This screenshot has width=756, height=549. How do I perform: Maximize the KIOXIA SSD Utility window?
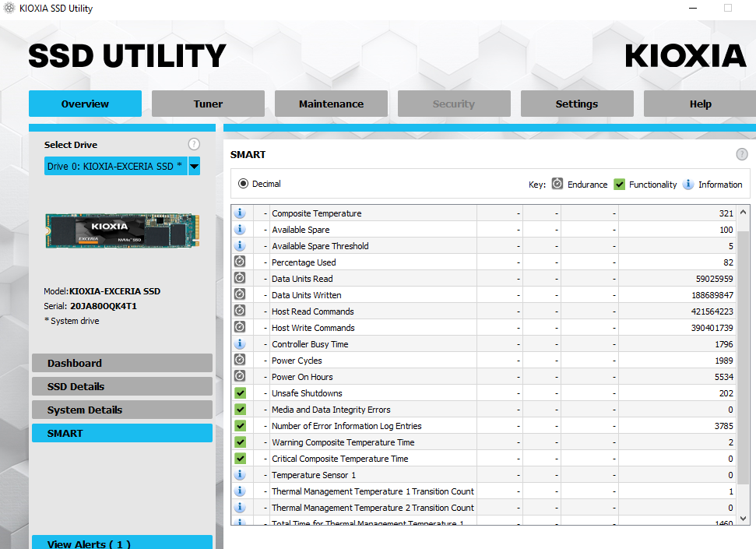coord(728,9)
